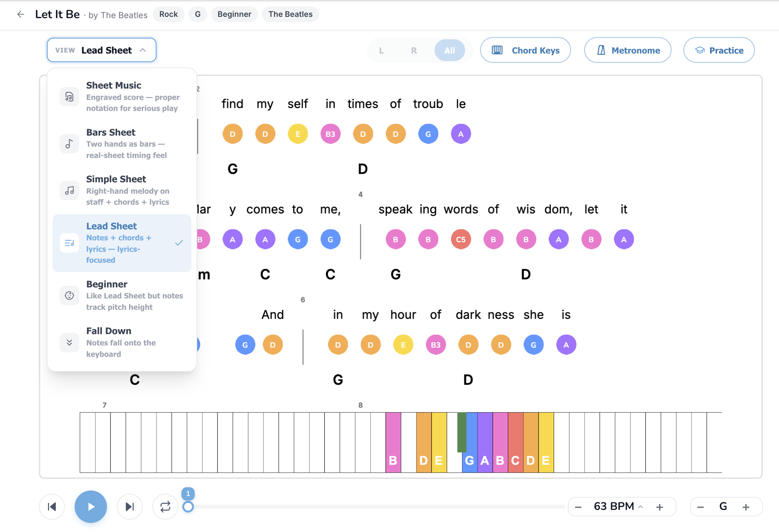Skip forward to the next section

(x=130, y=506)
